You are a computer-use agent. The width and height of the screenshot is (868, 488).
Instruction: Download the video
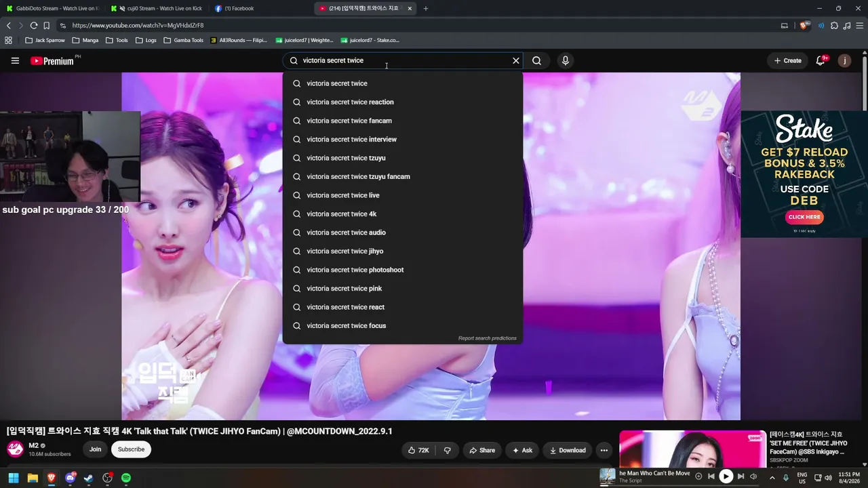(568, 450)
